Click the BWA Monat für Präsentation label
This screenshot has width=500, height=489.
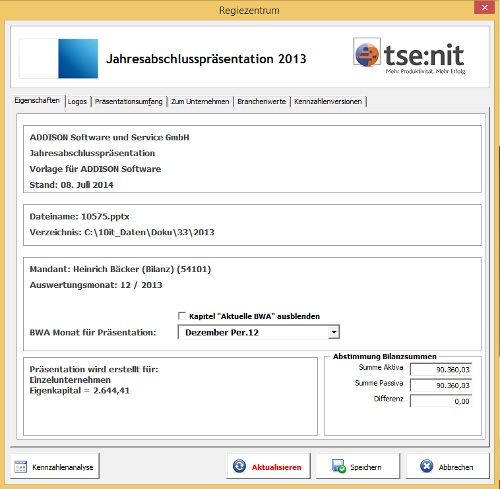tap(93, 333)
